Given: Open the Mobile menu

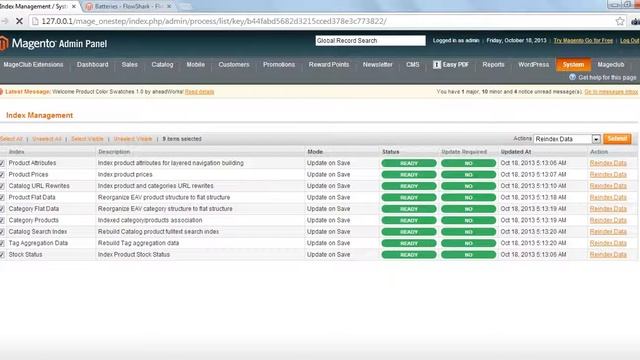Looking at the screenshot, I should 196,64.
